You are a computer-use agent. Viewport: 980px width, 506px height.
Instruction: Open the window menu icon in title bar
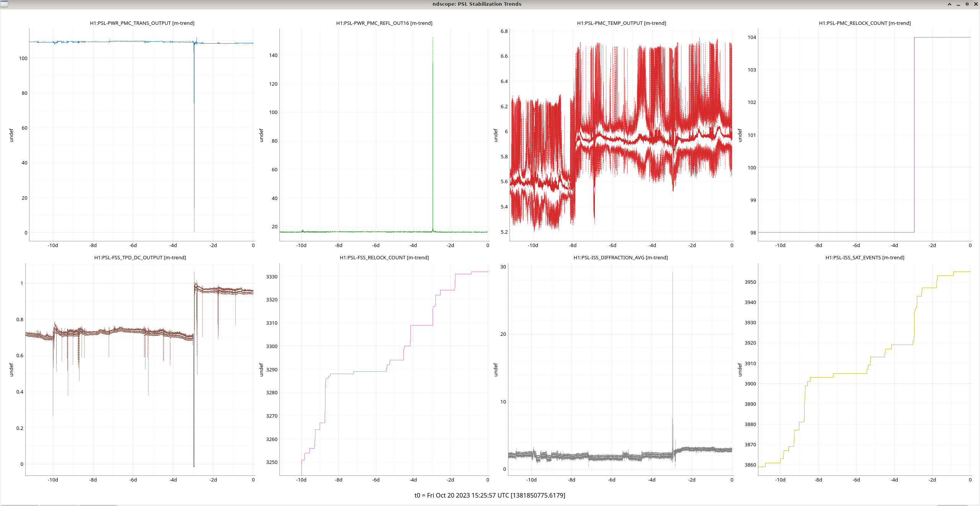click(4, 4)
